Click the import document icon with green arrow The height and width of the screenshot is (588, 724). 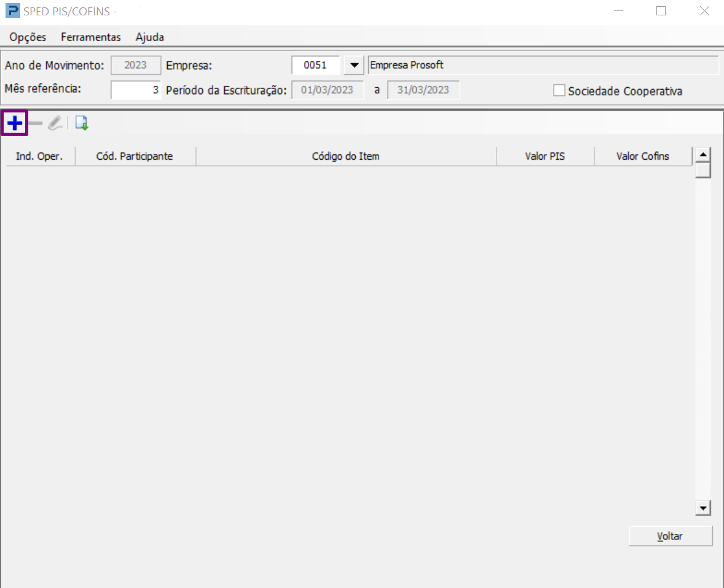[x=82, y=123]
